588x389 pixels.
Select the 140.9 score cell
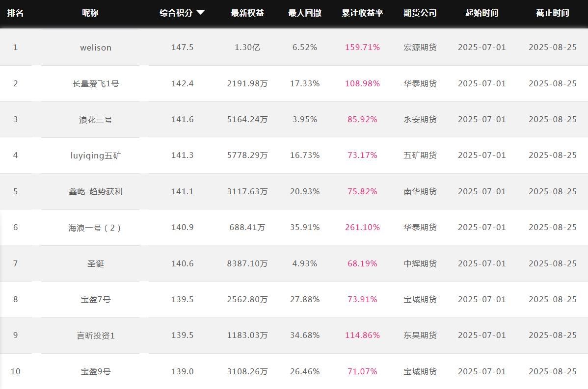click(182, 227)
